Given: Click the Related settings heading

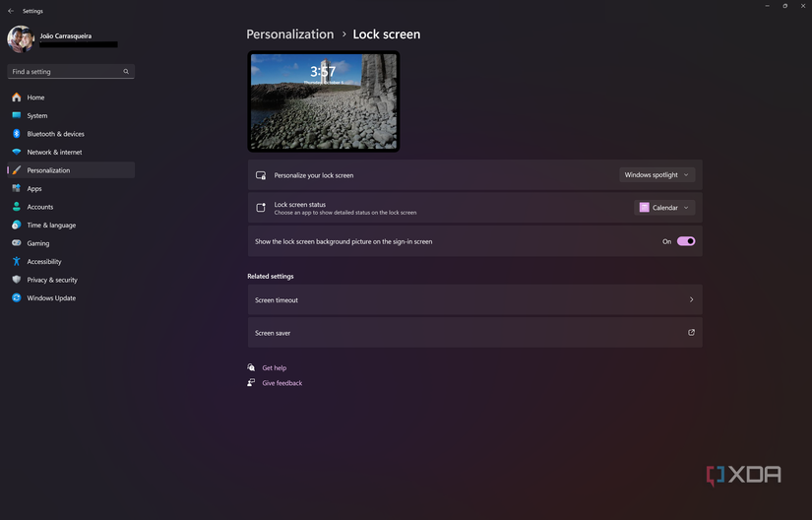Looking at the screenshot, I should (271, 276).
